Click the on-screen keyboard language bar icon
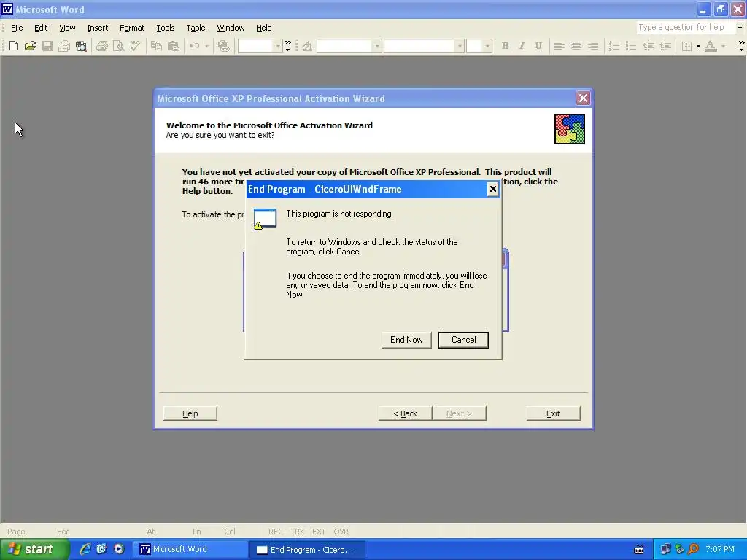Image resolution: width=747 pixels, height=560 pixels. point(639,550)
